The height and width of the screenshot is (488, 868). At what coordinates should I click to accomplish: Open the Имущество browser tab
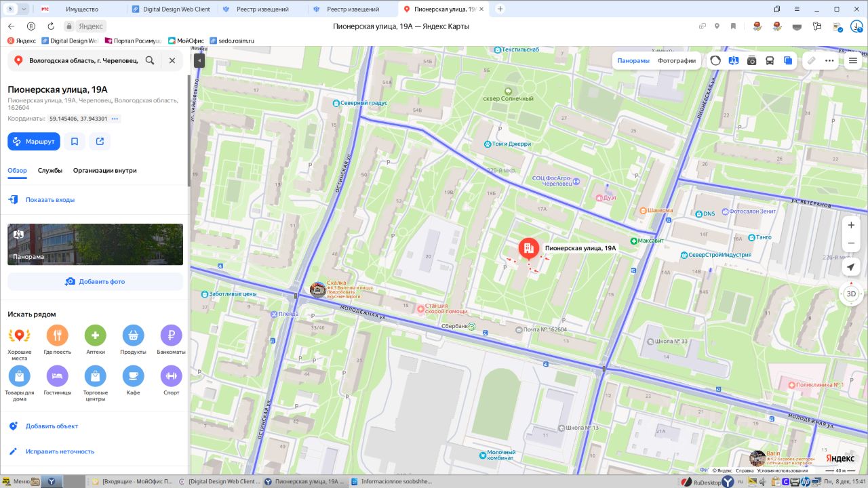pos(81,9)
